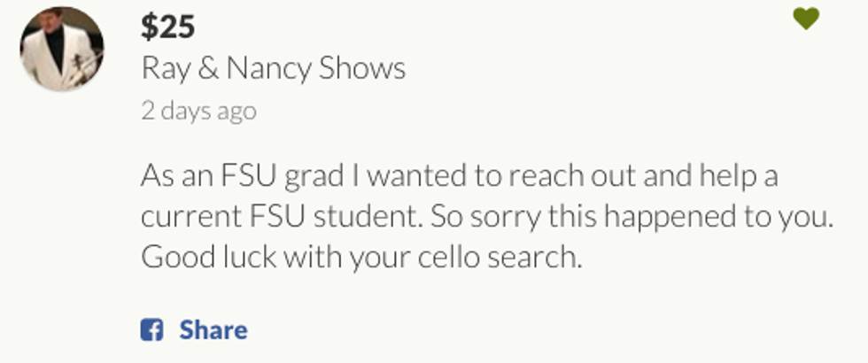868x363 pixels.
Task: Click the phrase "So sorry this happened to you"
Action: click(665, 217)
